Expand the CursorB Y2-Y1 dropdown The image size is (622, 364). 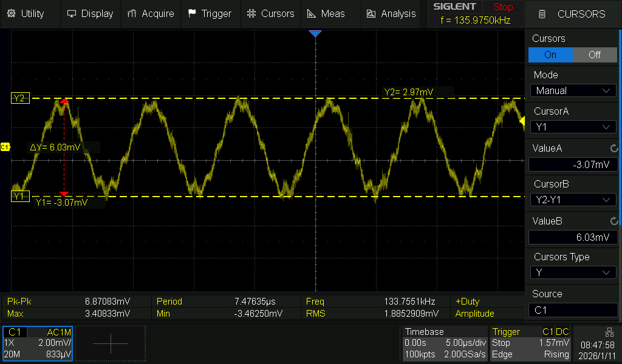click(x=573, y=200)
